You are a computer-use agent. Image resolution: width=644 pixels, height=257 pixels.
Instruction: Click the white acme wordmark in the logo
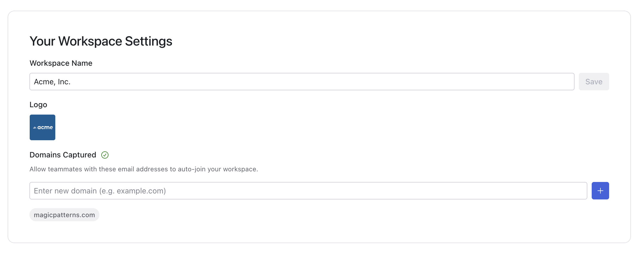(x=45, y=127)
